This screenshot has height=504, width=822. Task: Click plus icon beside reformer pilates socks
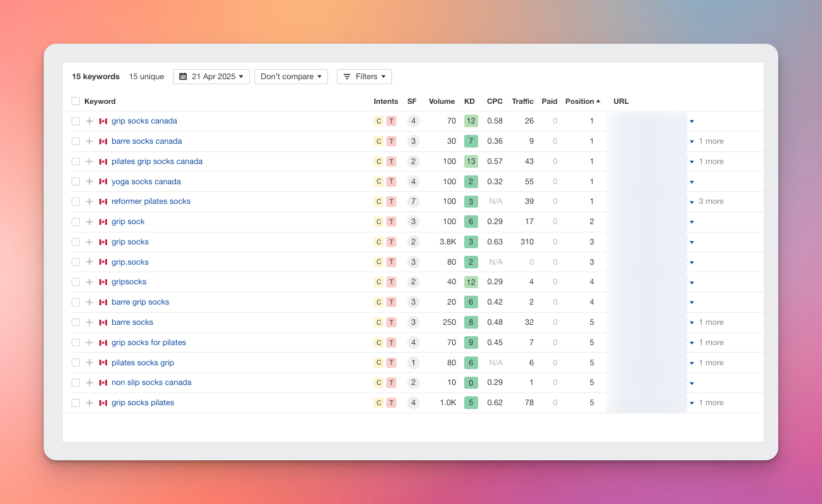coord(89,201)
